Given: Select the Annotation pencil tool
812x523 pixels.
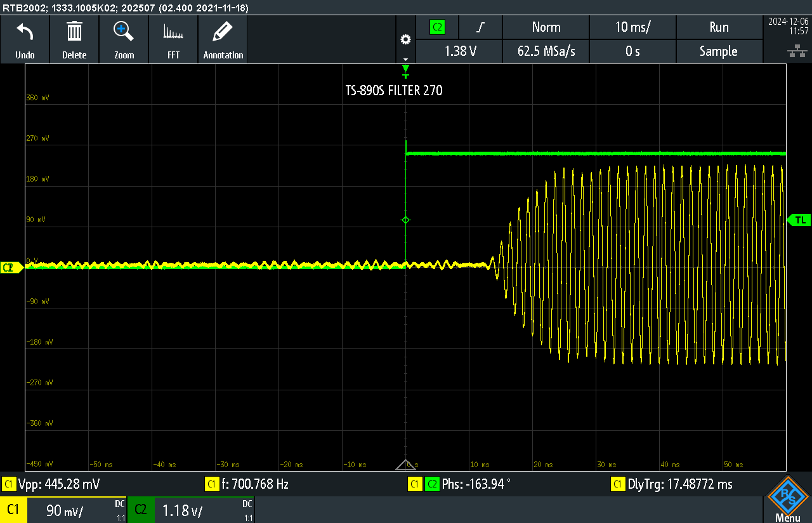Looking at the screenshot, I should (223, 39).
